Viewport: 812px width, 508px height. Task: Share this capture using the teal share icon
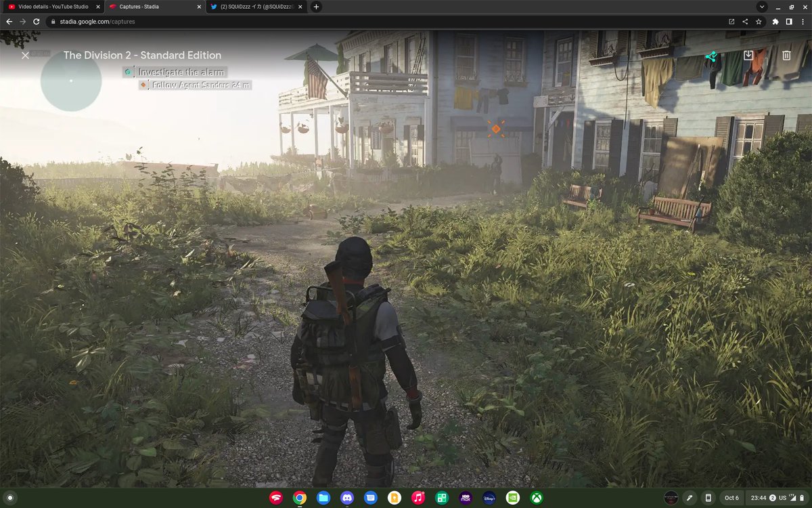point(711,56)
